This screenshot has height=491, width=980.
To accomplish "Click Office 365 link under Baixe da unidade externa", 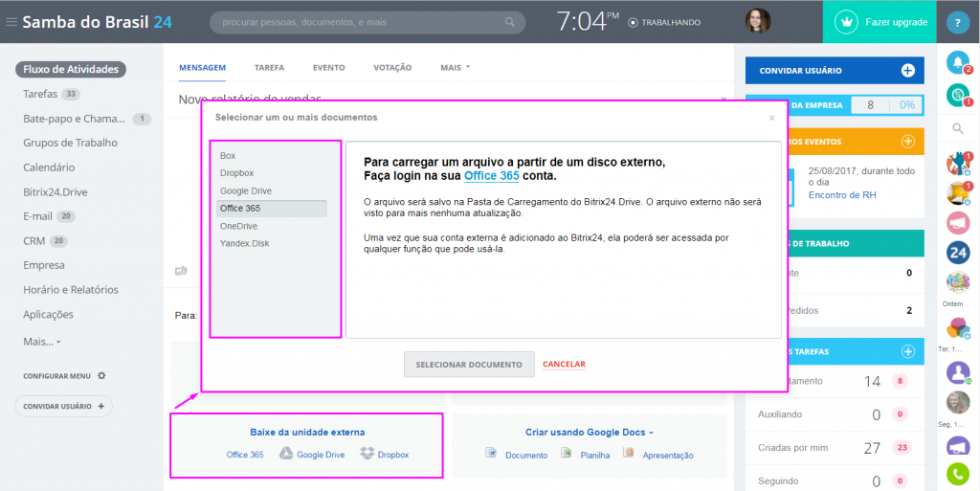I will (245, 455).
